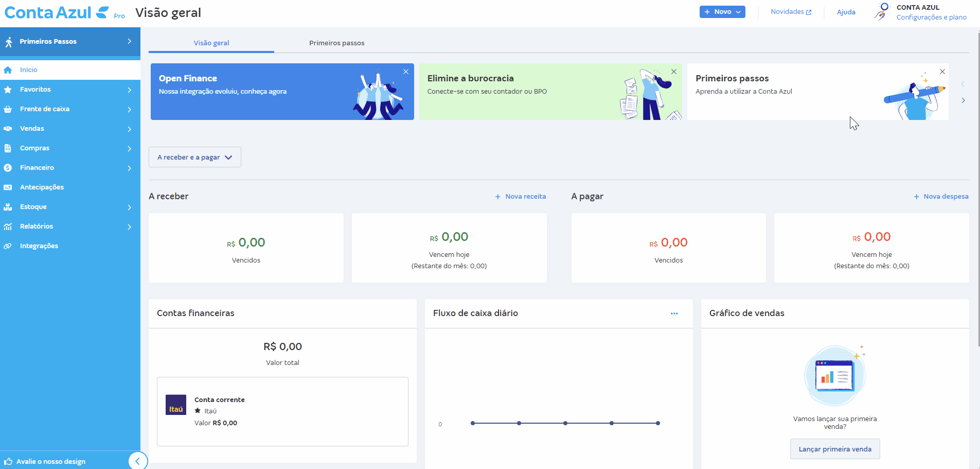Click Lançar primeira venda button
980x469 pixels.
click(x=834, y=449)
